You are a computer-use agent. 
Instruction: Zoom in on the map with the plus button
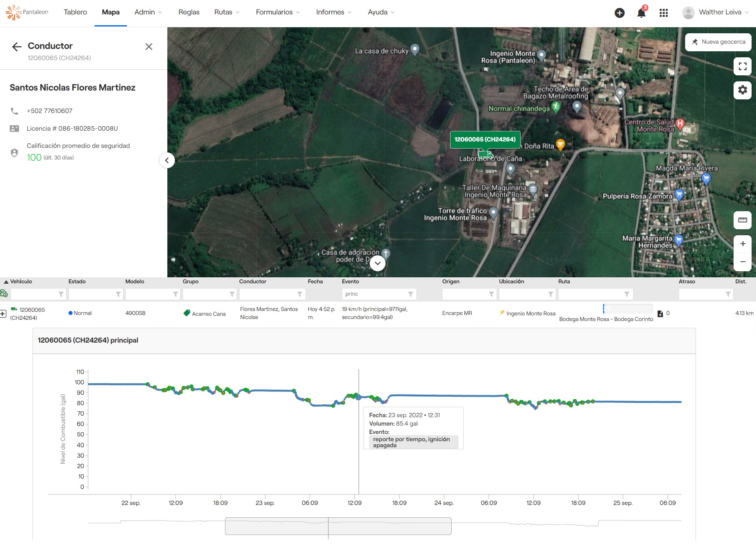point(743,244)
